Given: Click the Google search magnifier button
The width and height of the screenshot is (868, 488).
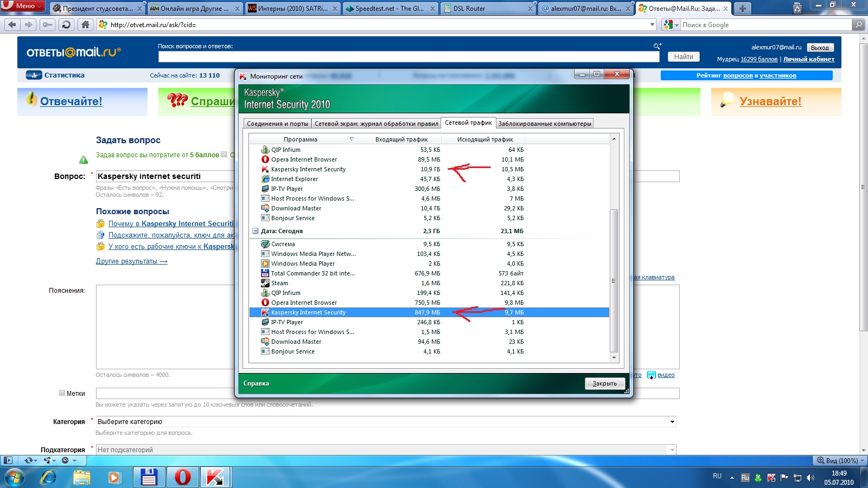Looking at the screenshot, I should pyautogui.click(x=858, y=24).
